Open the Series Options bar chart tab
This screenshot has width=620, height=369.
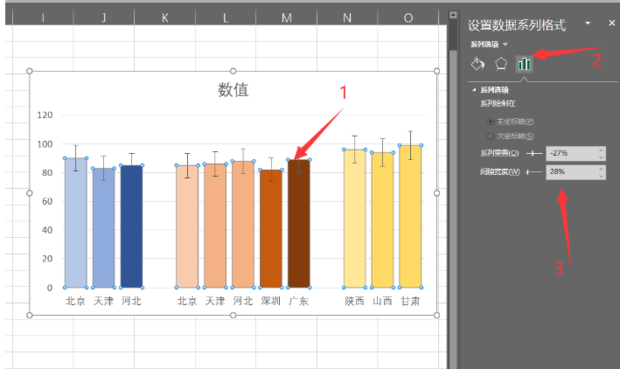click(x=524, y=64)
